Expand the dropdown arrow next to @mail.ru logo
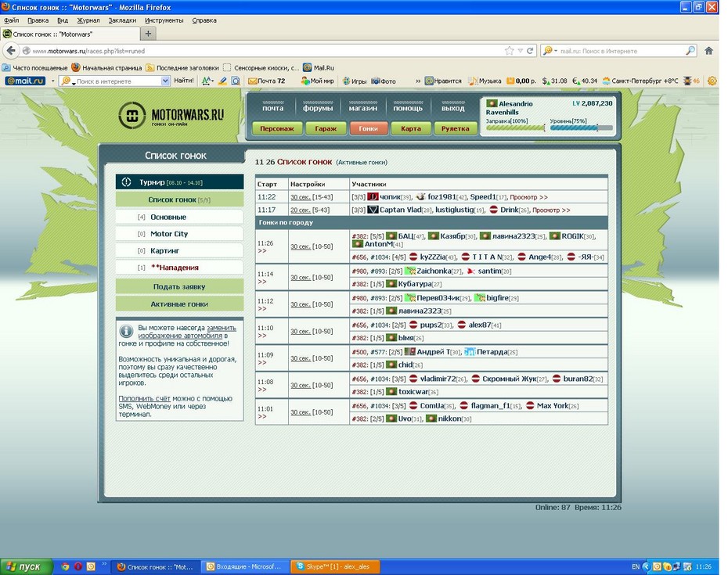 pyautogui.click(x=53, y=81)
